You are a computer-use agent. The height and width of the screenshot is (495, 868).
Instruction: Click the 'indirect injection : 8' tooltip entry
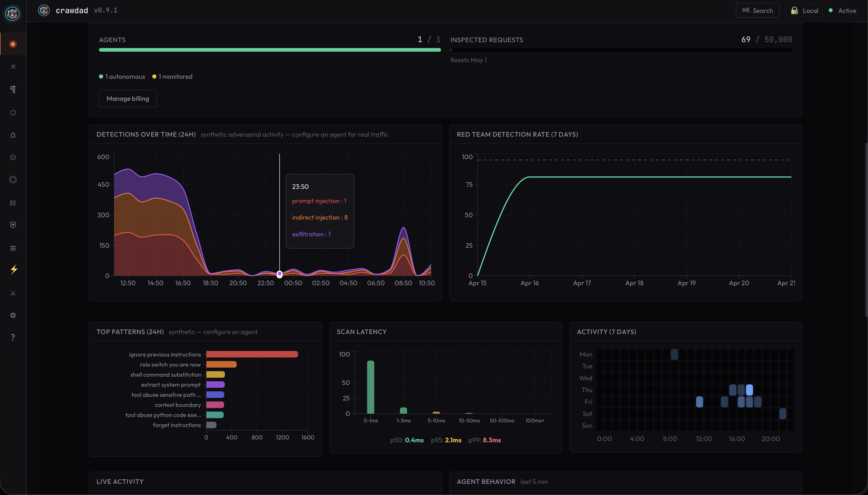pyautogui.click(x=320, y=217)
